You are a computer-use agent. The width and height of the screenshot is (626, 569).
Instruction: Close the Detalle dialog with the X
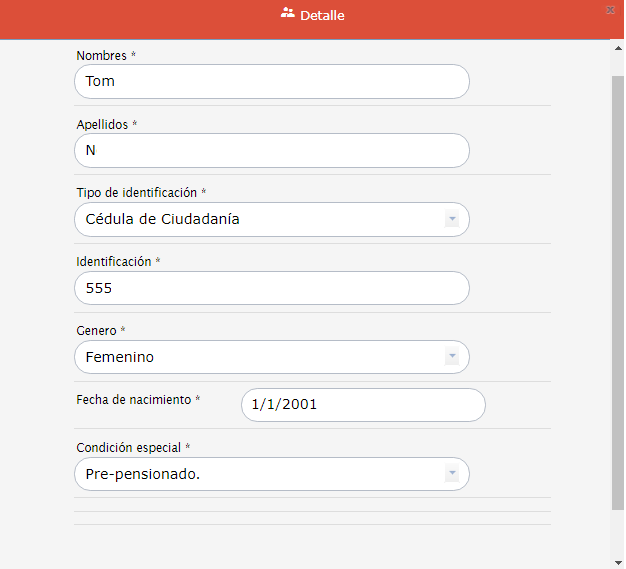610,10
